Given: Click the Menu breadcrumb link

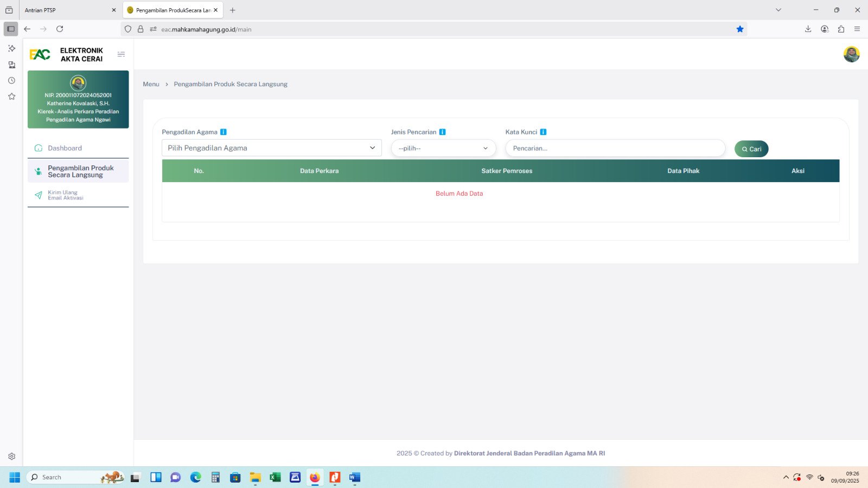Looking at the screenshot, I should (x=151, y=84).
